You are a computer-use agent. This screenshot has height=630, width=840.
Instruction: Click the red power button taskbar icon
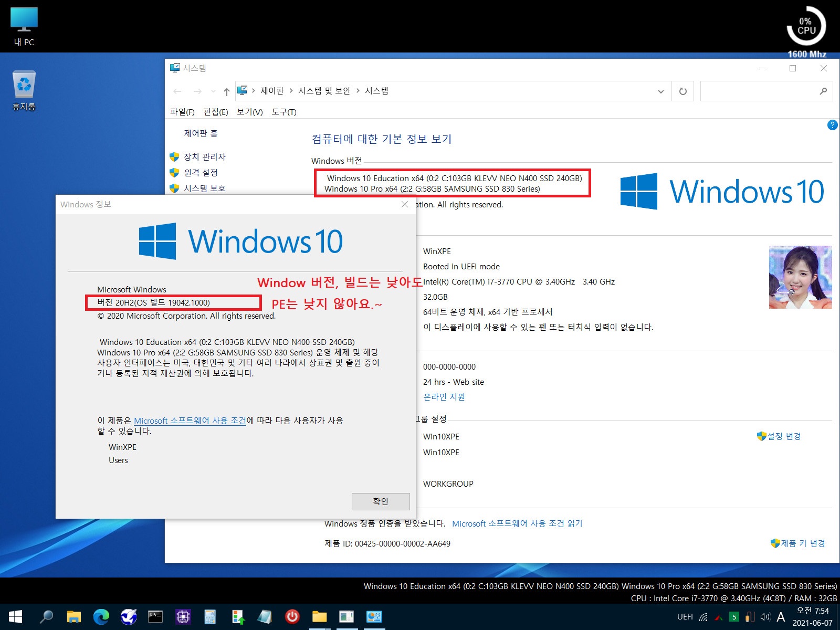pos(292,616)
